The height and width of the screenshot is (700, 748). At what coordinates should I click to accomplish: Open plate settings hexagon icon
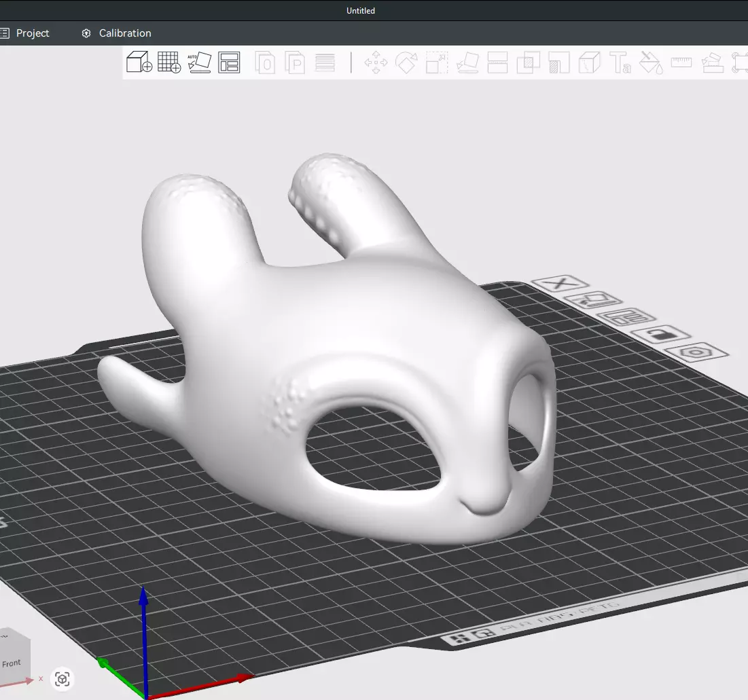click(696, 353)
